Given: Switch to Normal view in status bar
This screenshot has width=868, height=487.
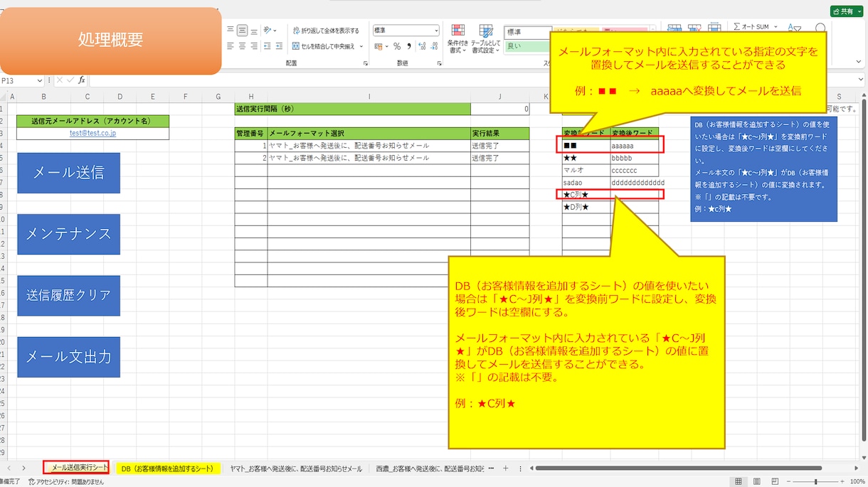Looking at the screenshot, I should point(739,481).
